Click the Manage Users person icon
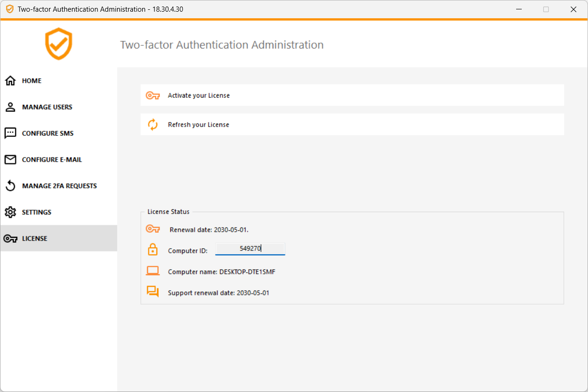The height and width of the screenshot is (392, 588). (10, 107)
